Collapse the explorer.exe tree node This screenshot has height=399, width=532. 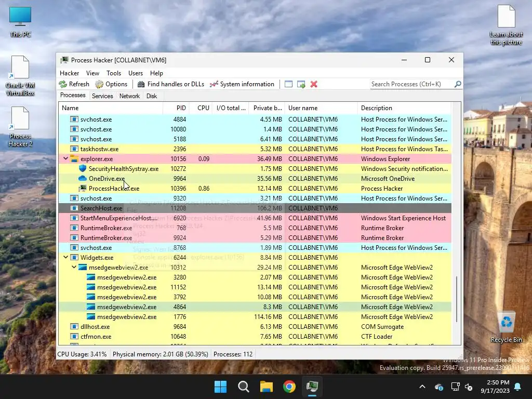65,158
